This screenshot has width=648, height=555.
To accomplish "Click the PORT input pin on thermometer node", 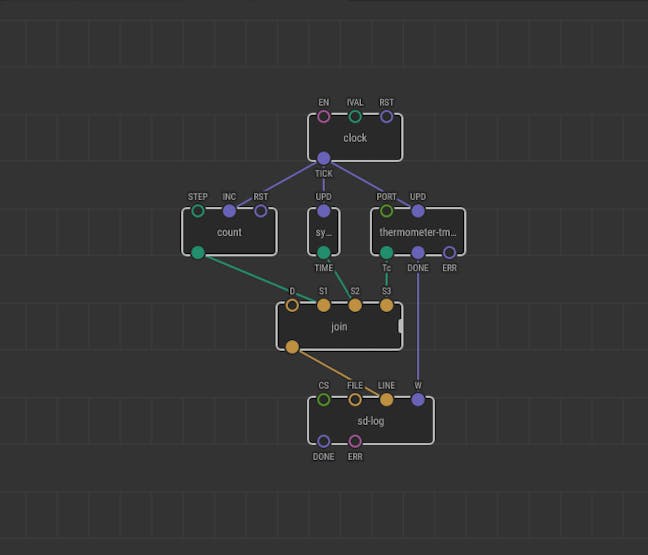I will pos(386,211).
